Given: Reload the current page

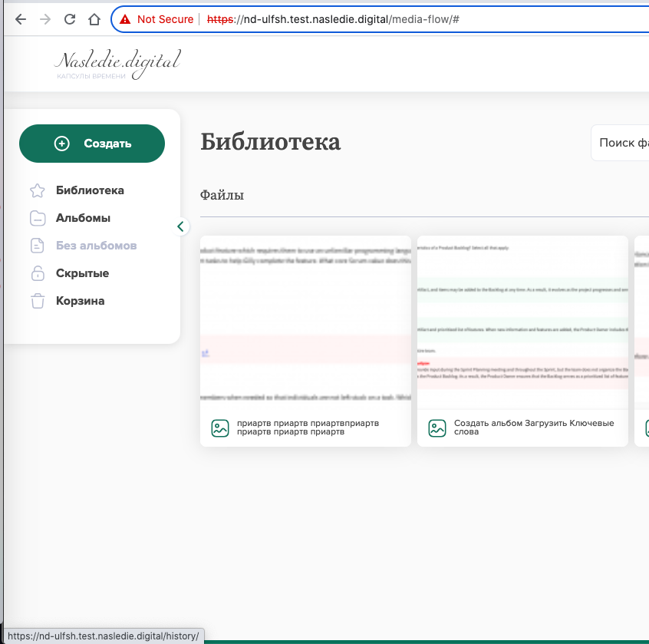Looking at the screenshot, I should tap(70, 19).
